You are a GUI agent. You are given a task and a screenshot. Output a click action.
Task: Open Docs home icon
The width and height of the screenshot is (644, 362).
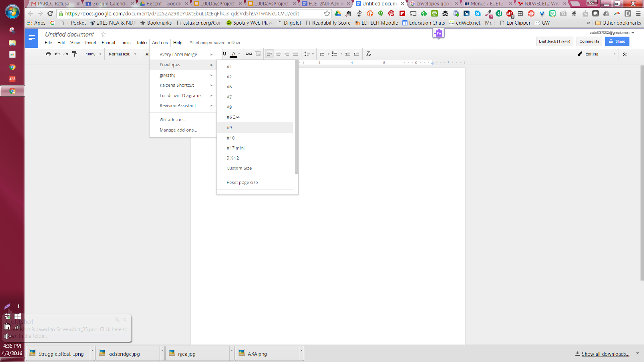31,38
